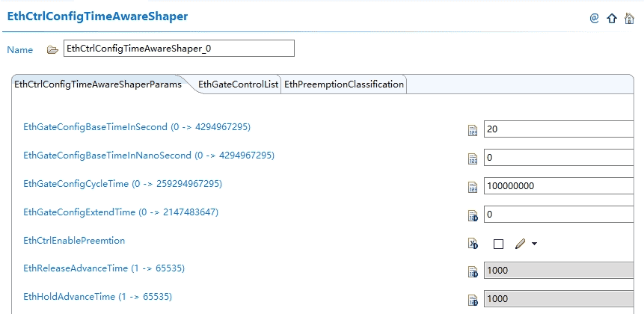Click the Name field with EthCtrlConfigTimeAwareShaper_0

[x=179, y=49]
